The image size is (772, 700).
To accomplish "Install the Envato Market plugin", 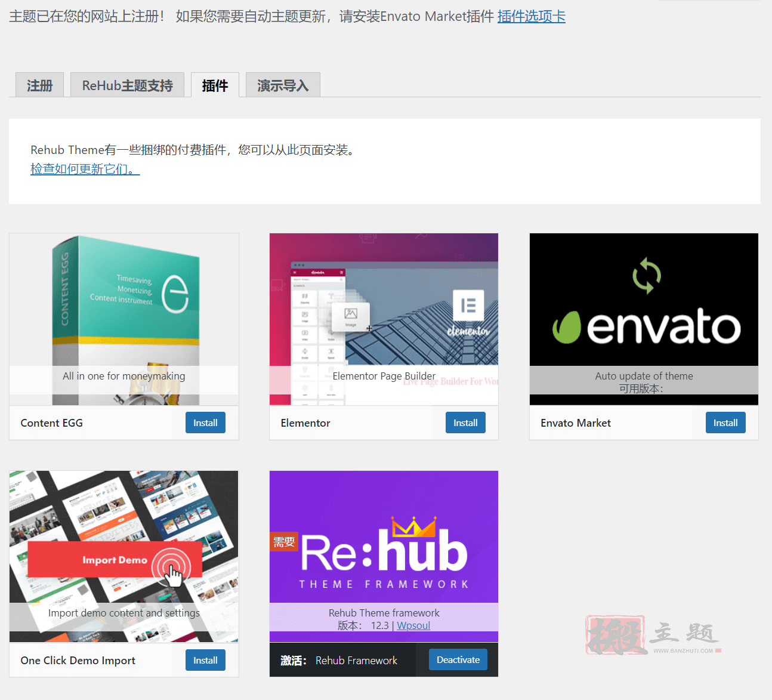I will pyautogui.click(x=725, y=423).
